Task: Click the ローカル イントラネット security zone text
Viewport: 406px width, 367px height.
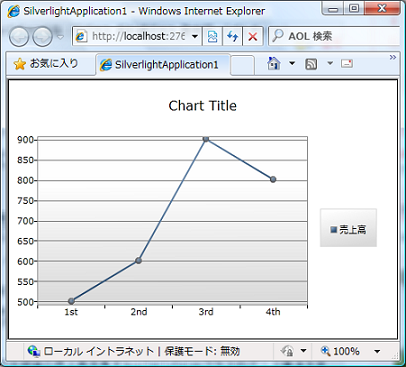Action: point(99,351)
